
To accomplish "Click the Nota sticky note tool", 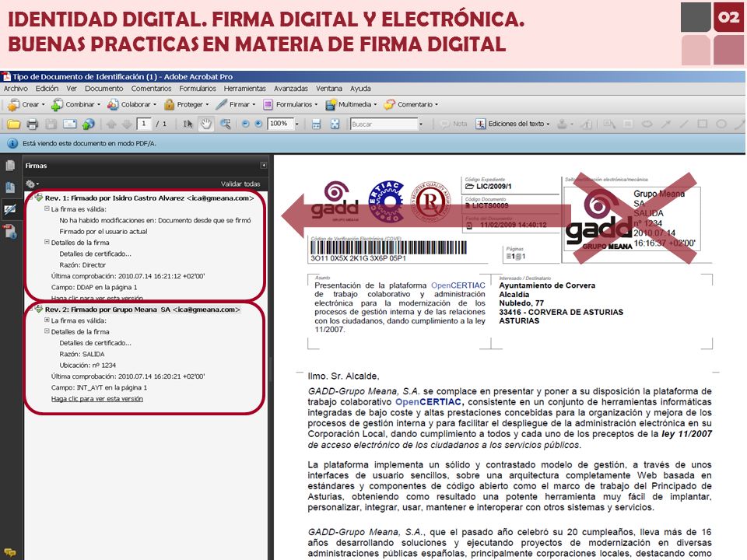I will [454, 124].
